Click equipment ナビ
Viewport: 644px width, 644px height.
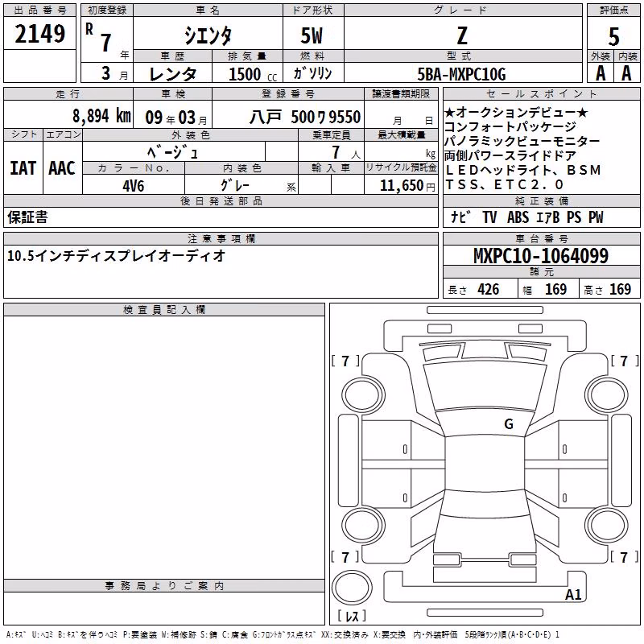[460, 217]
